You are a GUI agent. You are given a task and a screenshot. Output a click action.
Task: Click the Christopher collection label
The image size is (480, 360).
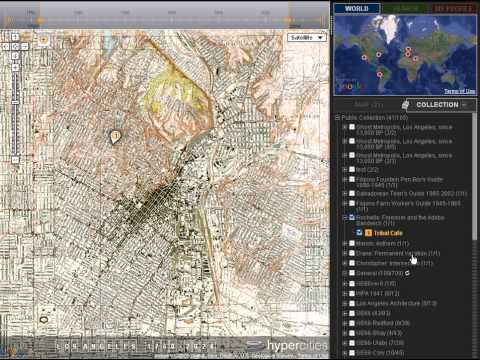tap(395, 263)
